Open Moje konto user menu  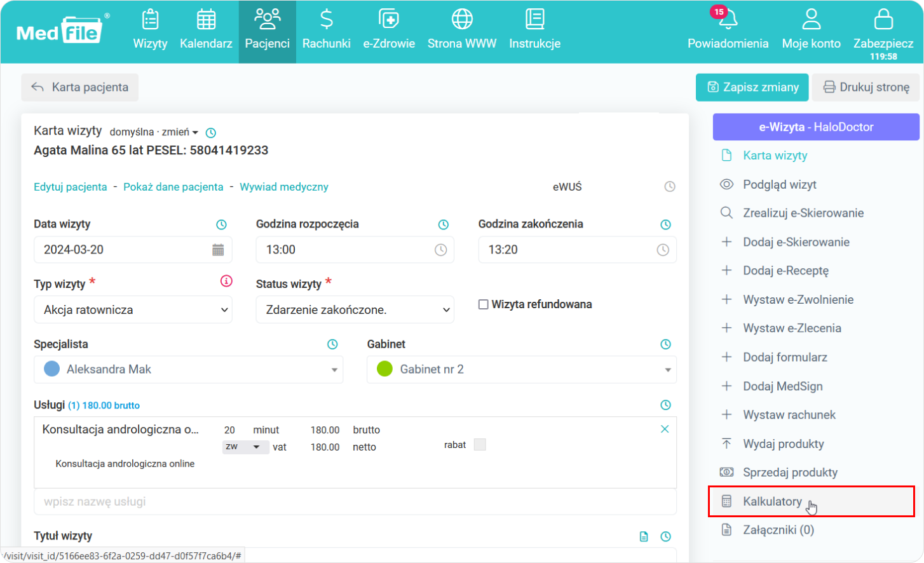coord(811,31)
